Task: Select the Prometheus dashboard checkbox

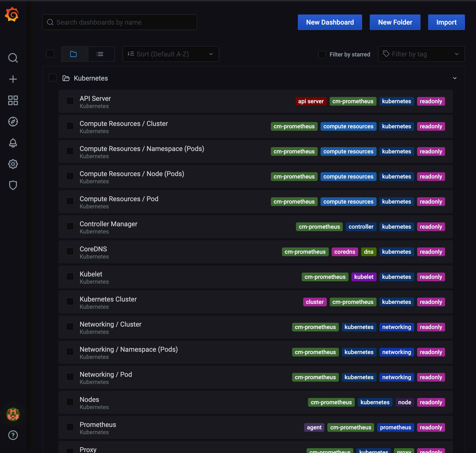Action: 70,427
